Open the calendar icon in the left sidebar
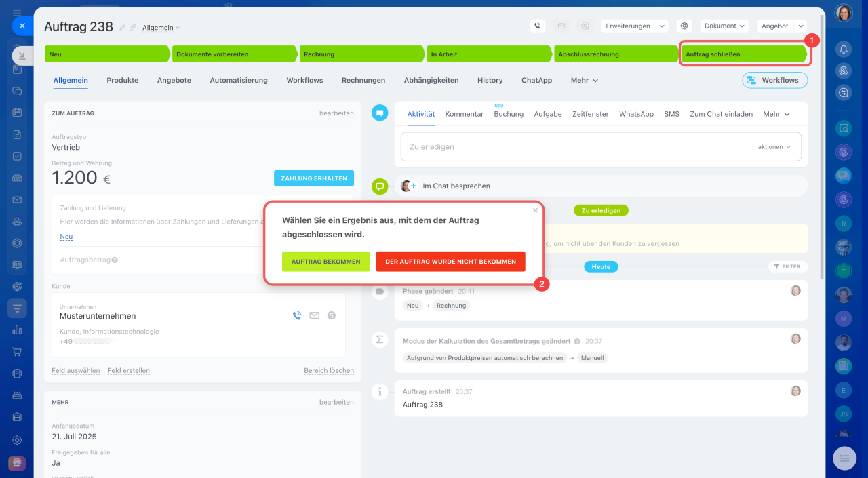 17,113
